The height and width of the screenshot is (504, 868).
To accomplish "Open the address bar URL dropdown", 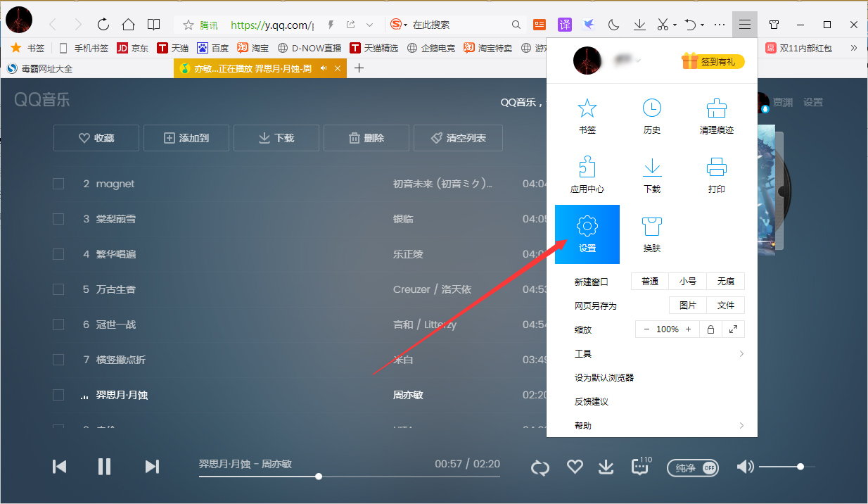I will [371, 24].
